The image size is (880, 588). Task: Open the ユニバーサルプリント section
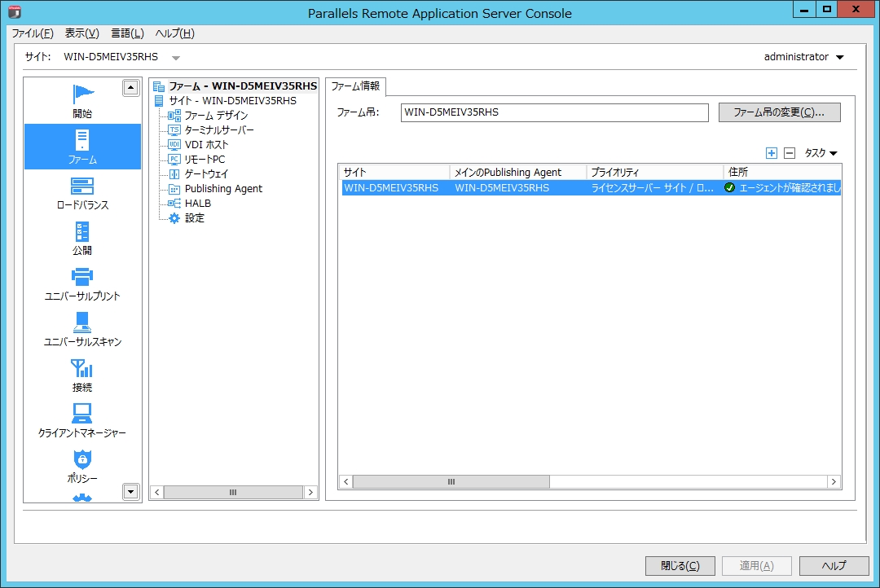click(x=81, y=283)
